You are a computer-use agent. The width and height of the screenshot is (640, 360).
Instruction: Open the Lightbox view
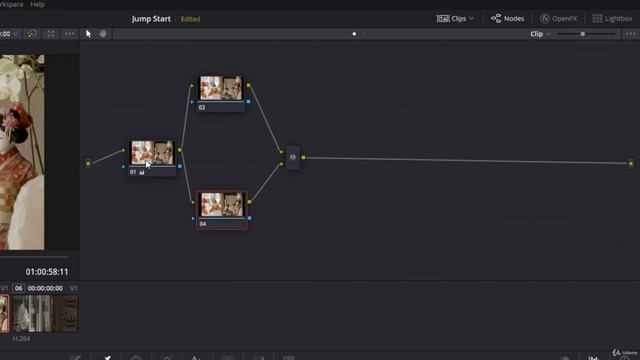point(613,18)
